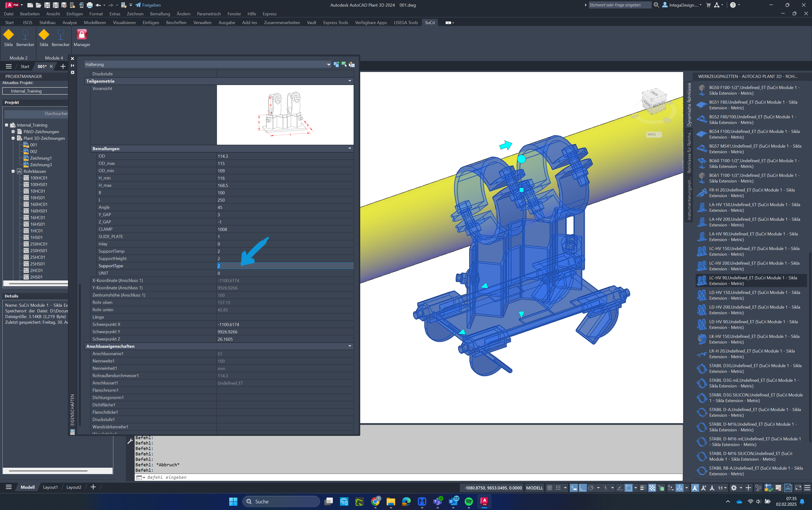Open new drawing tab with plus button
The width and height of the screenshot is (812, 510).
point(63,66)
